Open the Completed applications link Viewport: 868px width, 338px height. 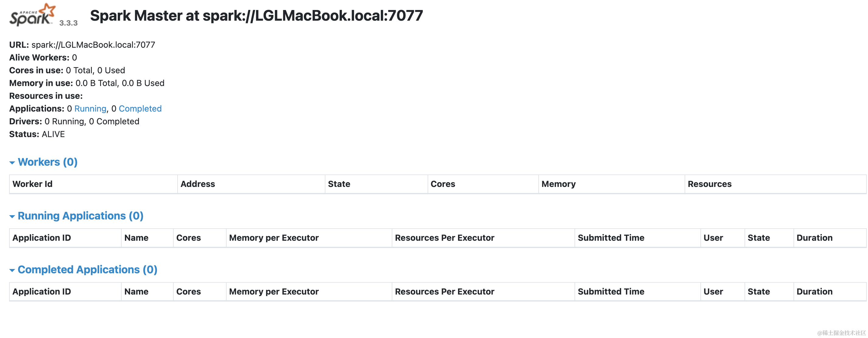[140, 109]
